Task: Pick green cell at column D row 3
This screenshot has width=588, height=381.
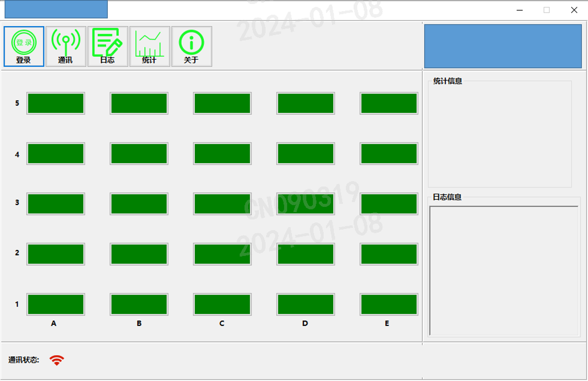Action: 305,204
